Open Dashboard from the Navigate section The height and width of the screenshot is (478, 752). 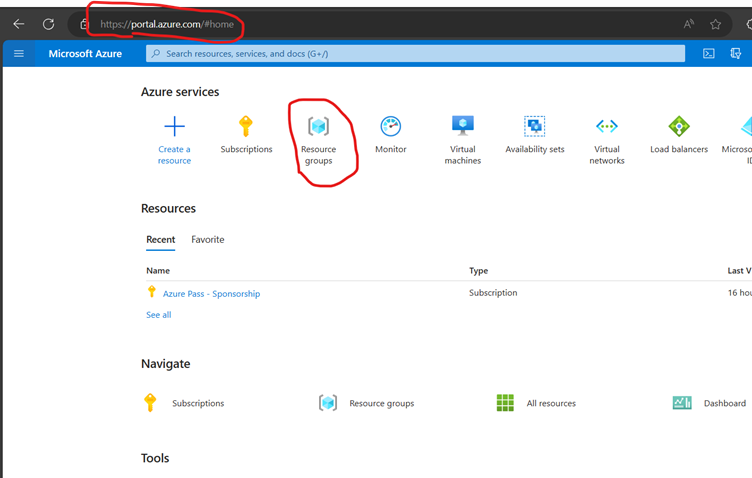pyautogui.click(x=724, y=403)
